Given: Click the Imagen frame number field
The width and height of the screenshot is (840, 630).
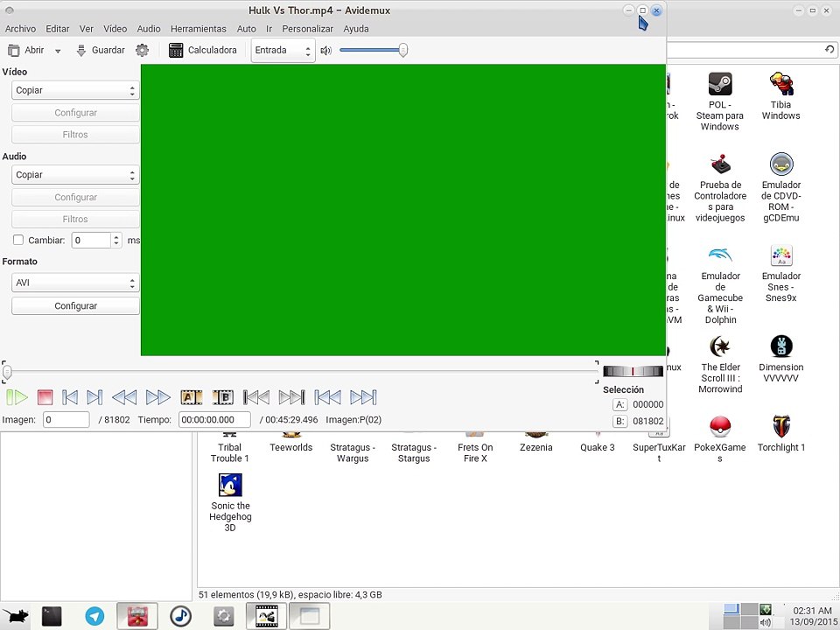Looking at the screenshot, I should 66,420.
